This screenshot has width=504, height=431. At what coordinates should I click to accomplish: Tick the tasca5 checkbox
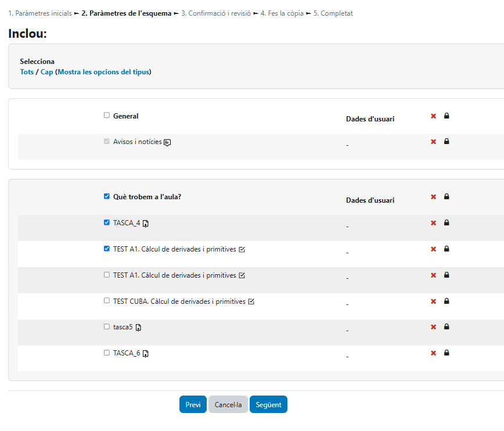pyautogui.click(x=107, y=327)
